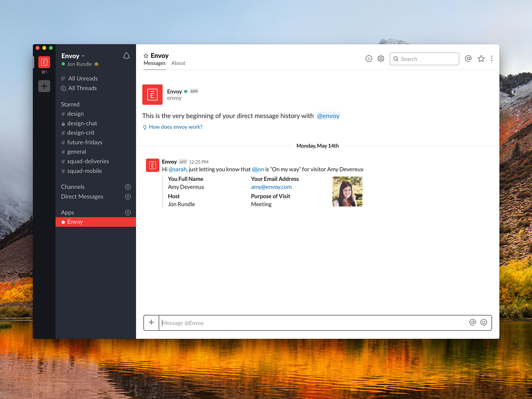This screenshot has height=399, width=532.
Task: Attach a file with the message plus button
Action: 151,323
